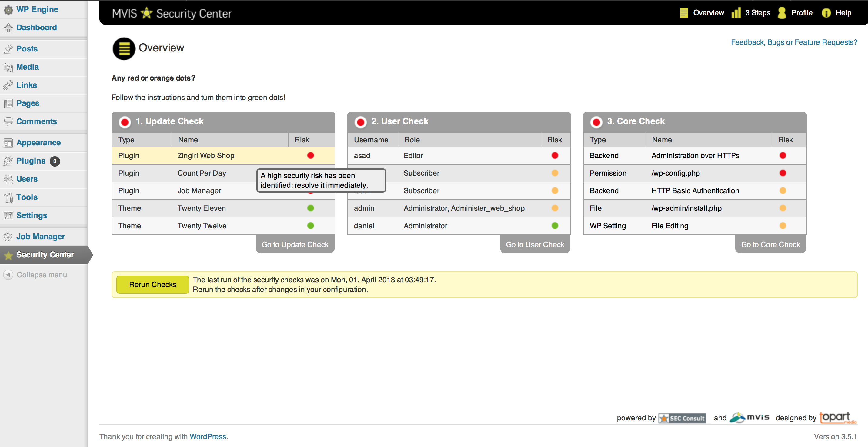Click the Tools icon in sidebar
This screenshot has height=447, width=868.
pyautogui.click(x=8, y=197)
